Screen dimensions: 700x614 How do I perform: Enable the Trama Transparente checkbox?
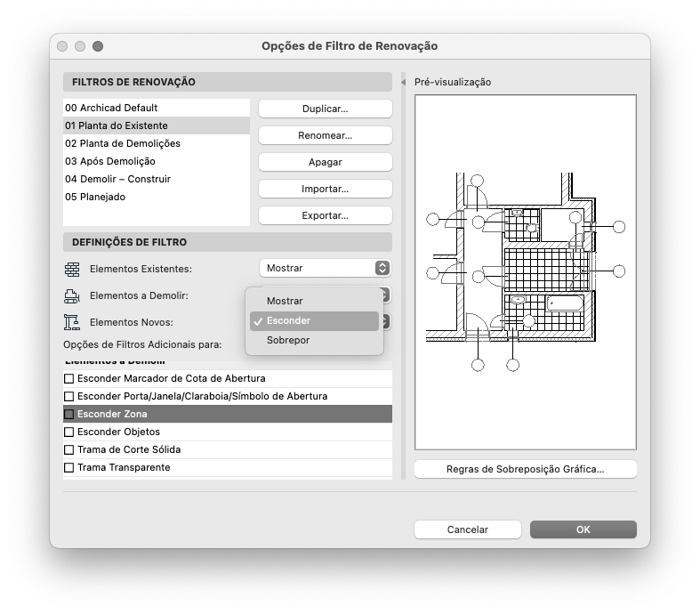(x=68, y=468)
